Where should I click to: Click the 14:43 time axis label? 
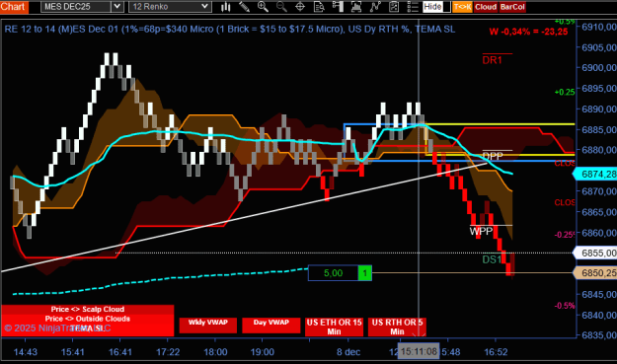pos(26,352)
